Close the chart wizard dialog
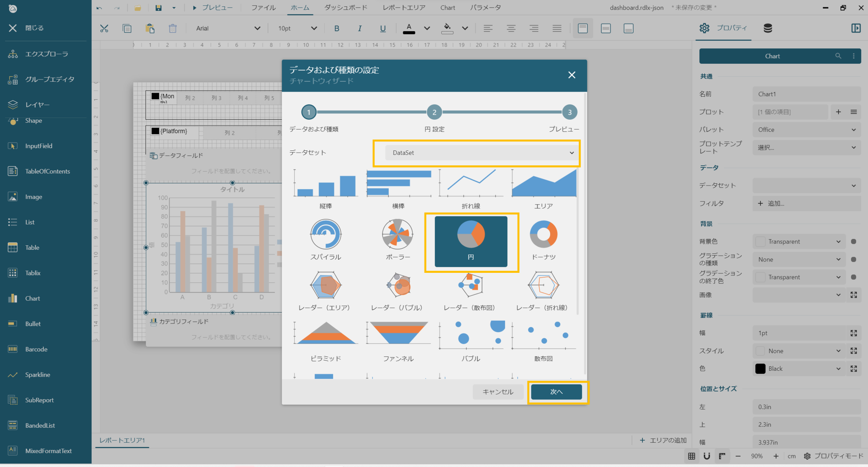868x467 pixels. click(x=572, y=75)
